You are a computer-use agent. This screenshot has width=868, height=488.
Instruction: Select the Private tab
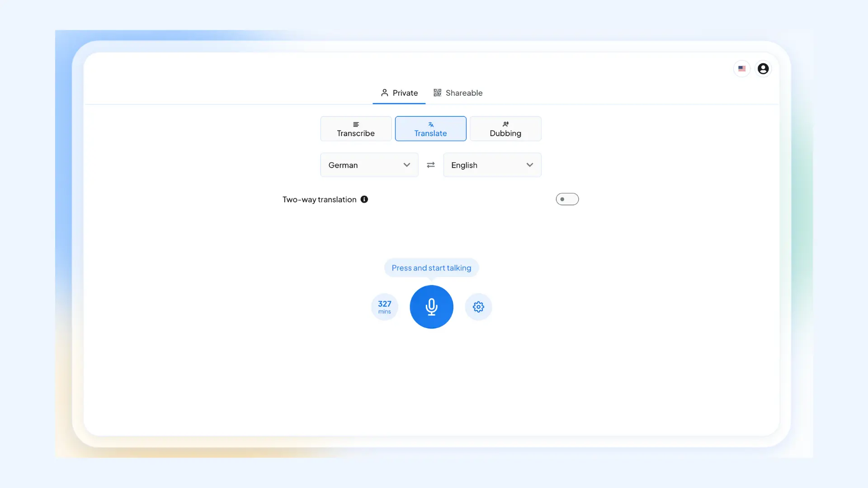tap(404, 93)
